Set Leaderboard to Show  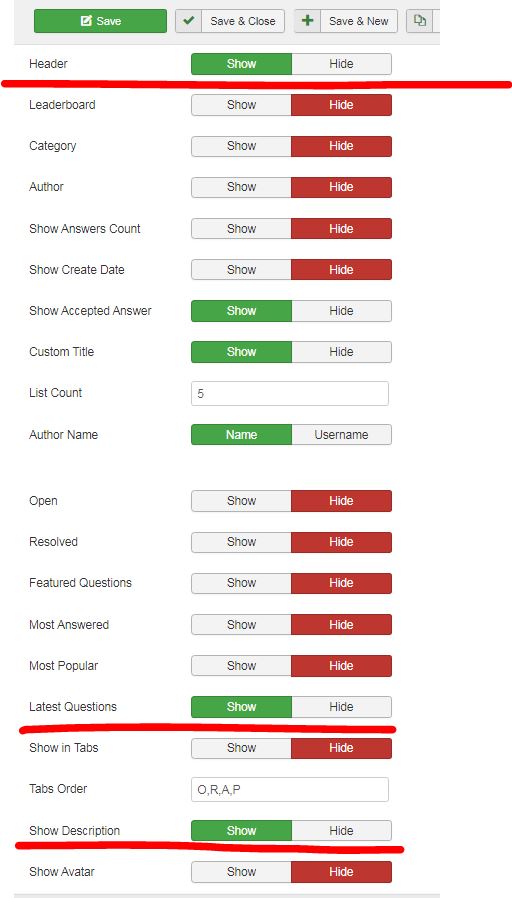(241, 105)
